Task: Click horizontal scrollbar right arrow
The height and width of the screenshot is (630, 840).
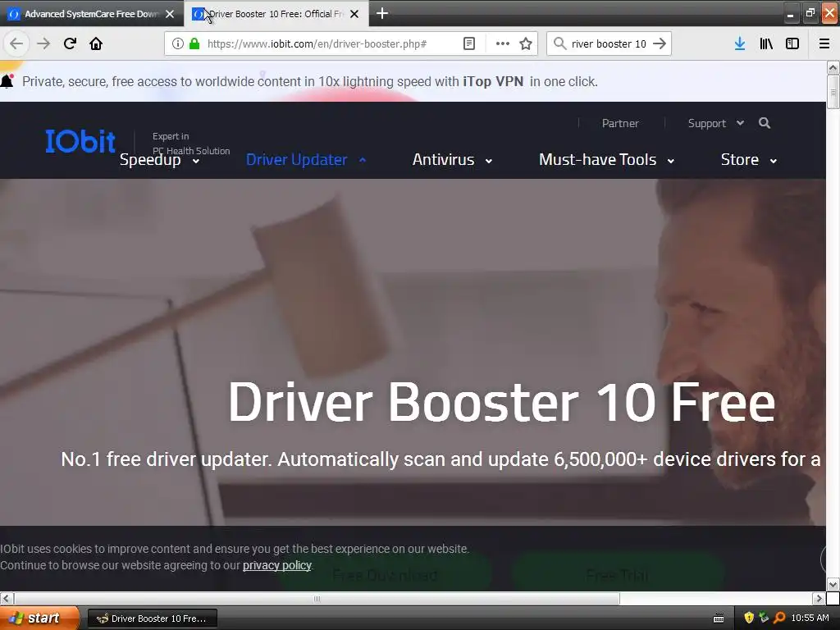Action: (819, 598)
